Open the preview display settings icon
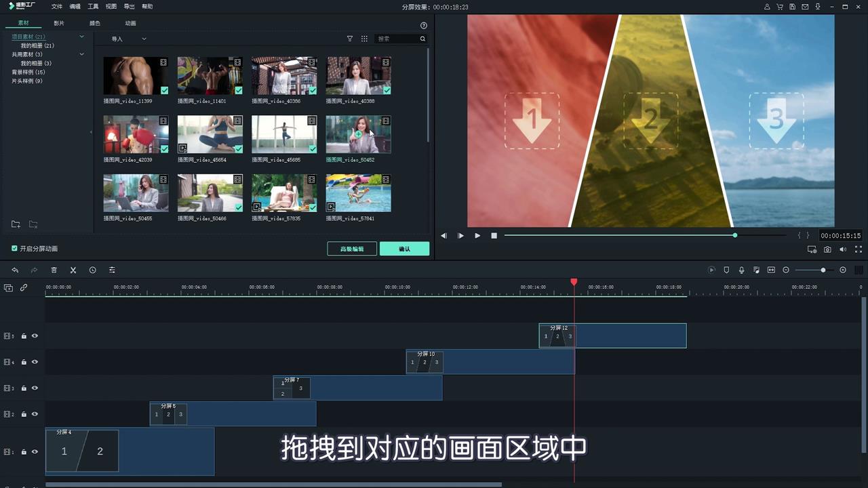The height and width of the screenshot is (488, 868). pyautogui.click(x=812, y=249)
